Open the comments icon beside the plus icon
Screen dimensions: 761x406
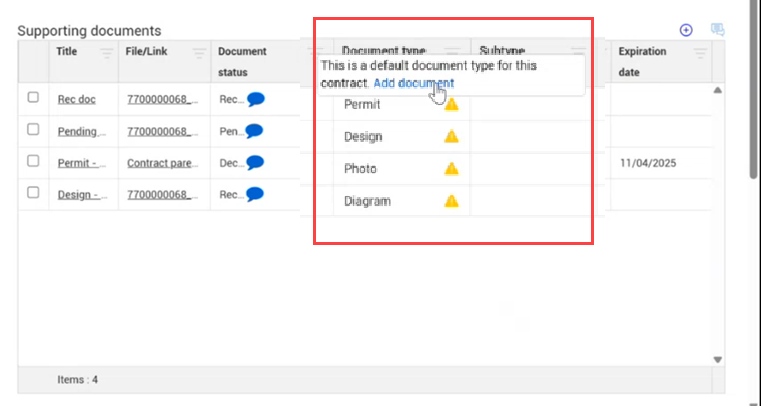tap(718, 30)
